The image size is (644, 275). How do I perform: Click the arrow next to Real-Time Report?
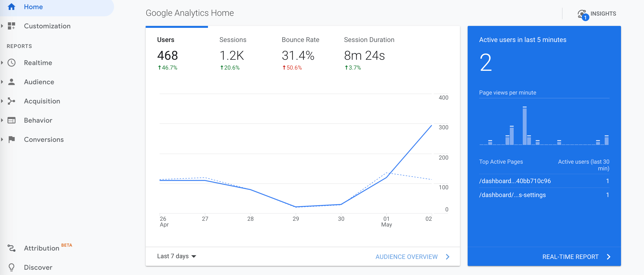pyautogui.click(x=609, y=257)
